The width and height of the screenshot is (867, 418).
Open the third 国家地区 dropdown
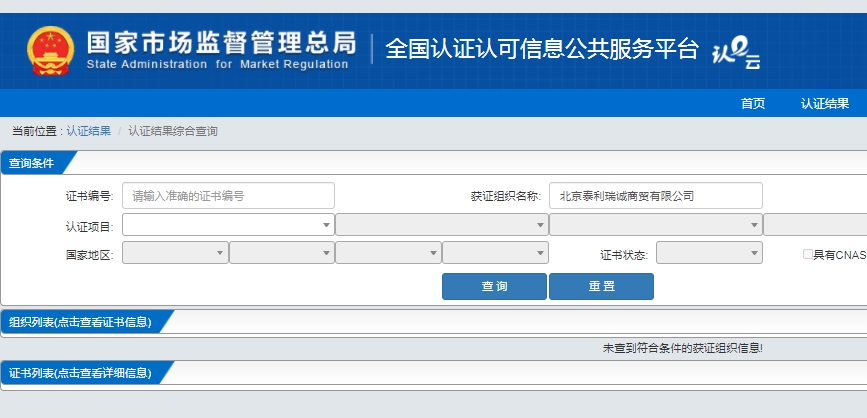click(389, 253)
